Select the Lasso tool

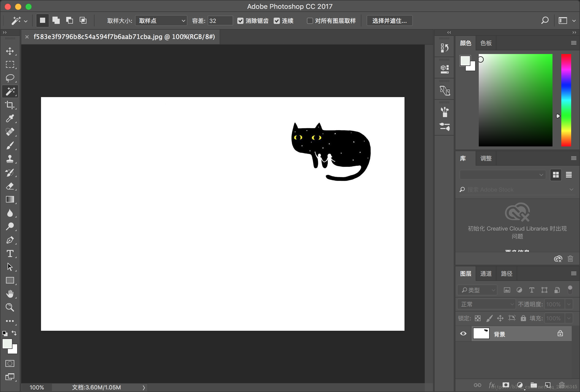coord(10,78)
